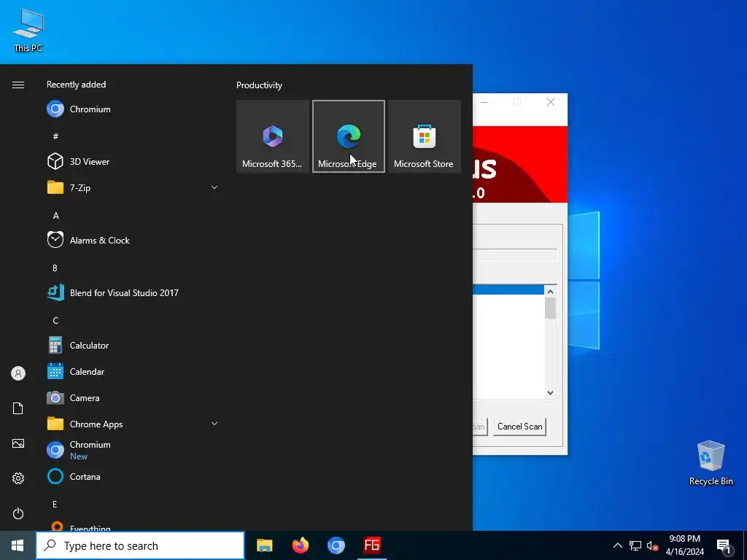Launch Firefox from the taskbar
The height and width of the screenshot is (560, 747).
coord(300,545)
